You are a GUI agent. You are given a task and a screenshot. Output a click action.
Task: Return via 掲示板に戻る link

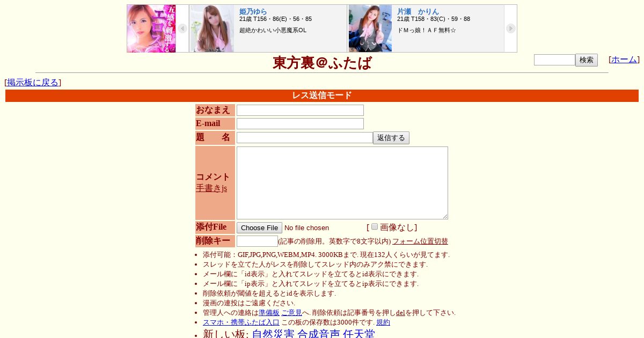(x=33, y=83)
